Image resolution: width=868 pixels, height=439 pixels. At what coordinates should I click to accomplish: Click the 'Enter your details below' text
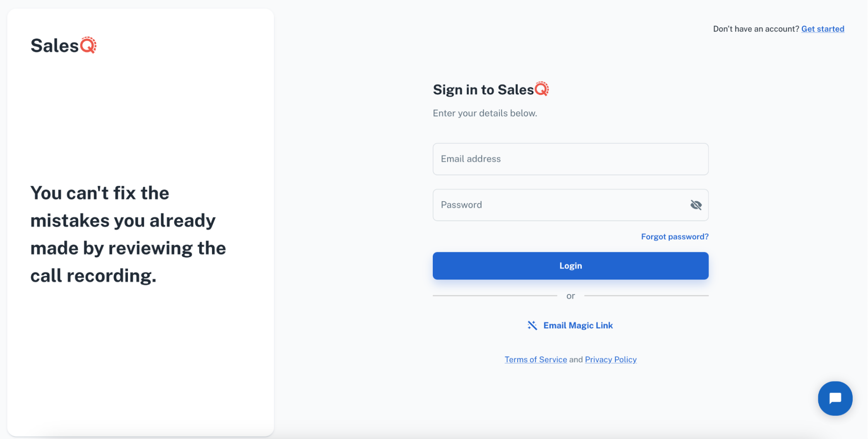coord(485,113)
